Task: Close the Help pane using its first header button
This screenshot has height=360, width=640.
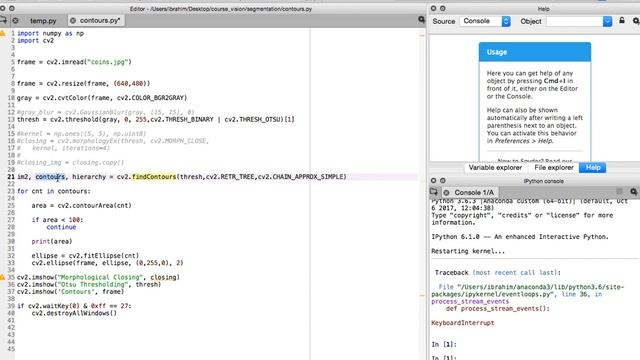Action: tap(433, 8)
